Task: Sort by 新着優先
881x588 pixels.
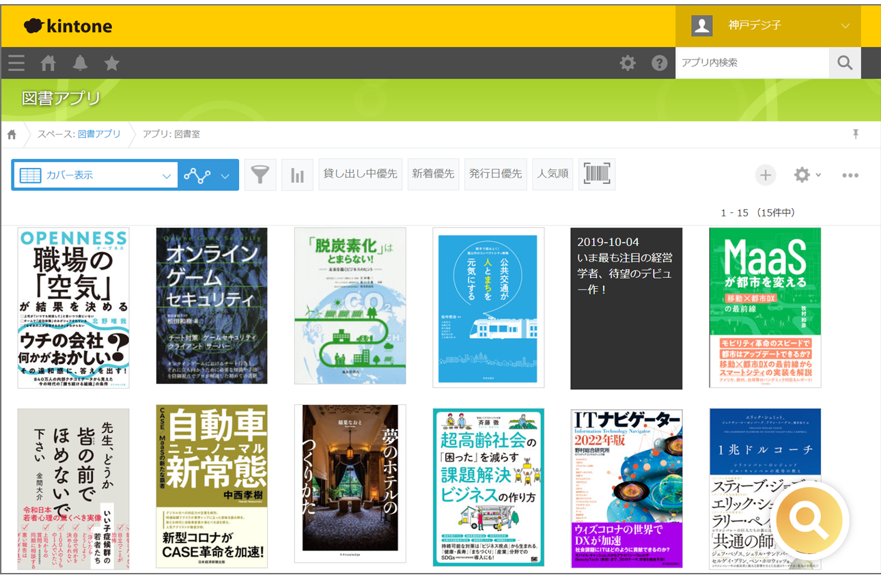Action: (x=433, y=174)
